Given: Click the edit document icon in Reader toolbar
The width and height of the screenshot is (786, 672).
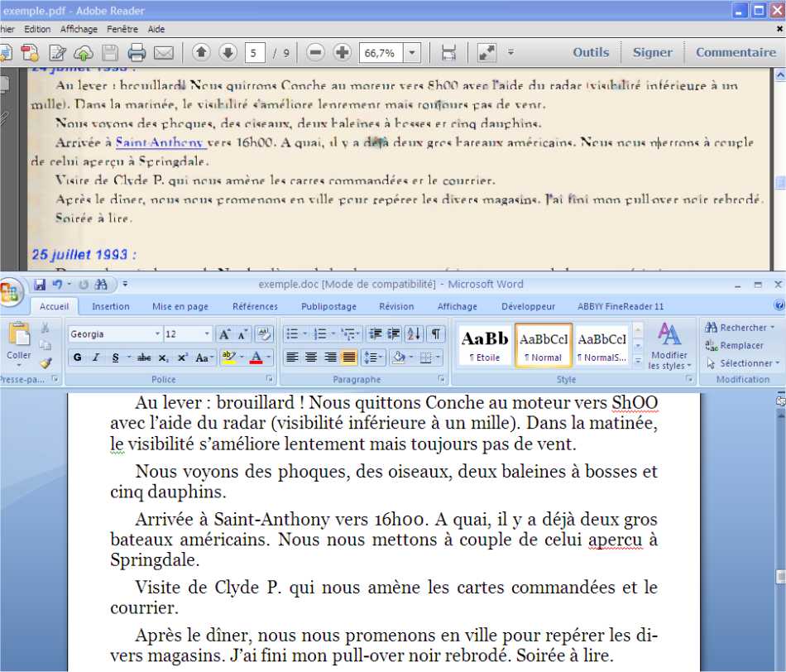Looking at the screenshot, I should pyautogui.click(x=57, y=53).
